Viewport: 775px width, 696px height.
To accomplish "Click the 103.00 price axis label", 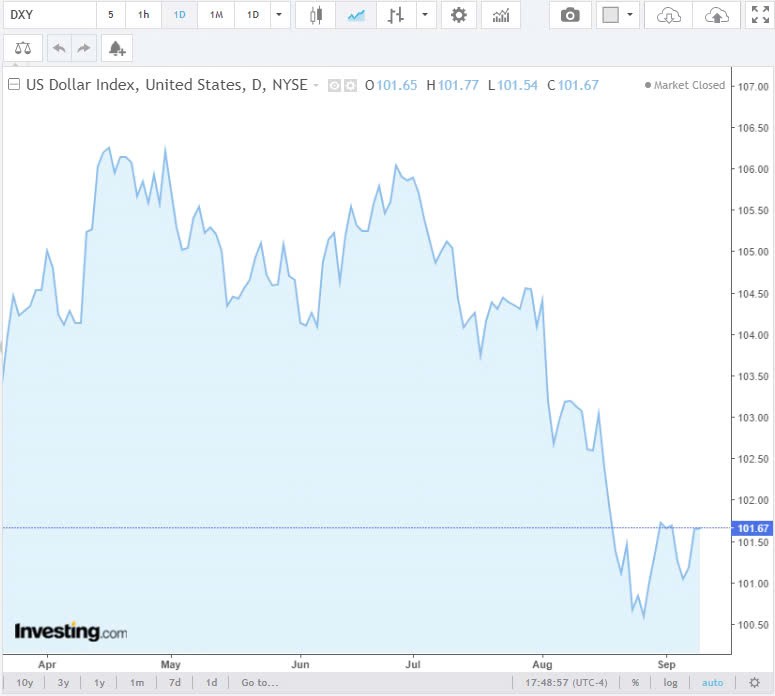I will 753,418.
